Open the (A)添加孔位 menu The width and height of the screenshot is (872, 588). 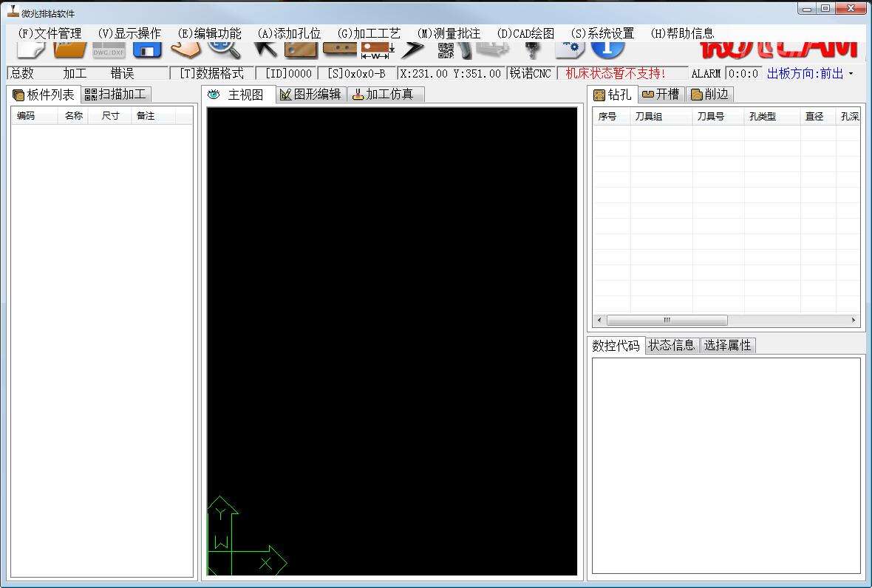289,33
